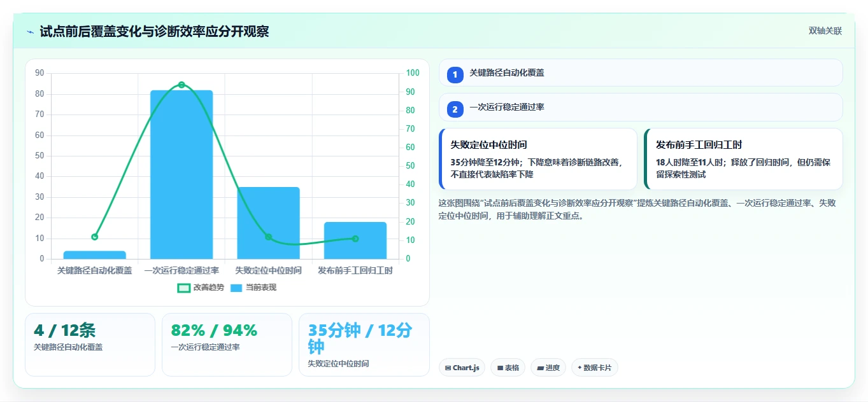Select the numbered badge 2 item
Screen dimensions: 868x402
(x=455, y=109)
